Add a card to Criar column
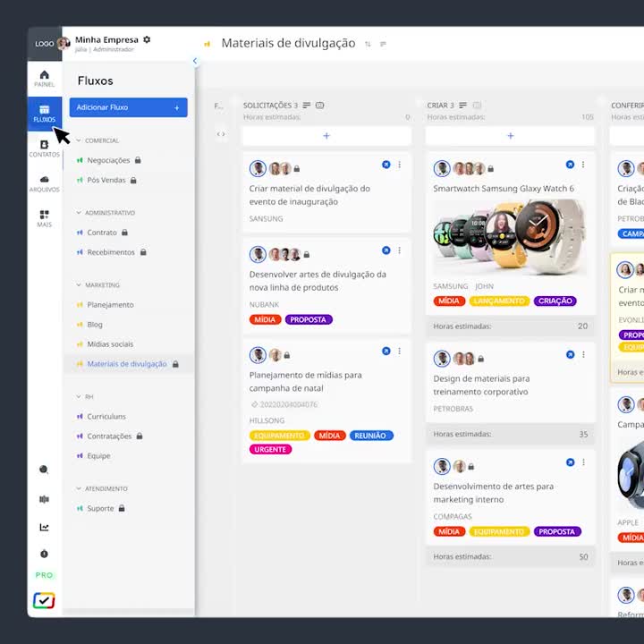This screenshot has height=644, width=644. (x=510, y=136)
